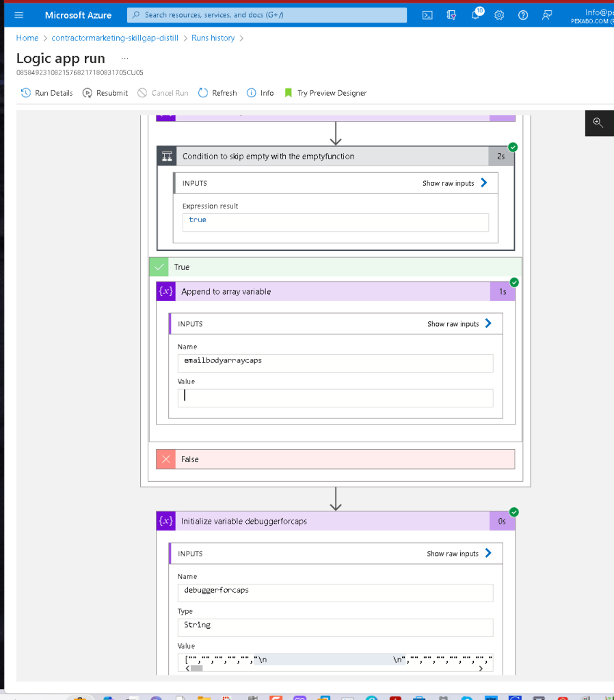
Task: Click the emailbodyarraycaps name field
Action: tap(335, 363)
